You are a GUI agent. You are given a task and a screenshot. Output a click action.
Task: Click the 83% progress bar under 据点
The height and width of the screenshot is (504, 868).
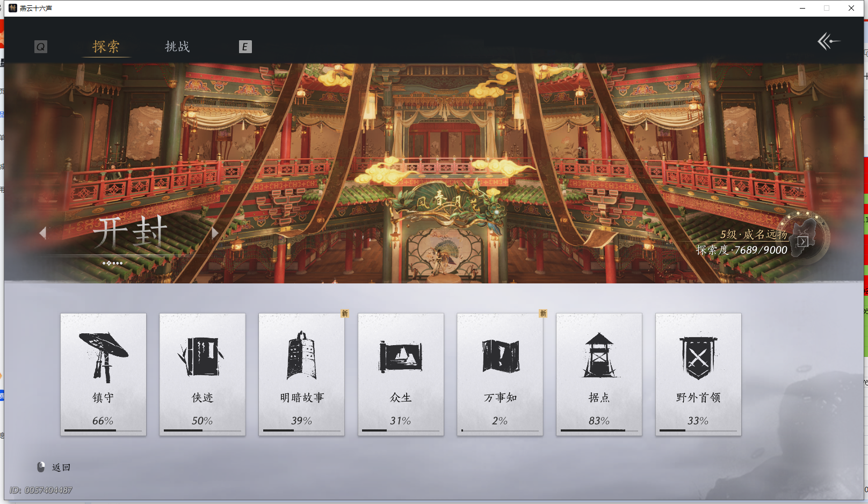[599, 430]
